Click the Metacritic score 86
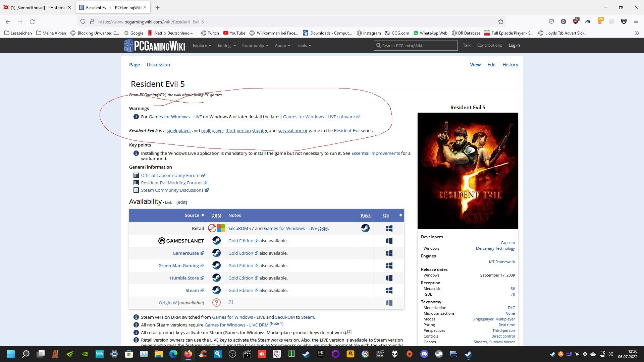 [513, 289]
